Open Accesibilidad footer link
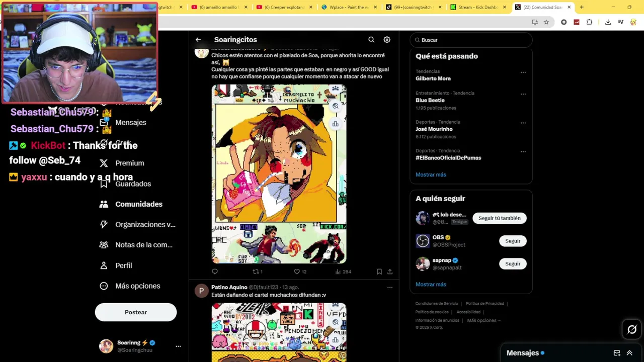Screen dimensions: 644x362 pyautogui.click(x=468, y=312)
